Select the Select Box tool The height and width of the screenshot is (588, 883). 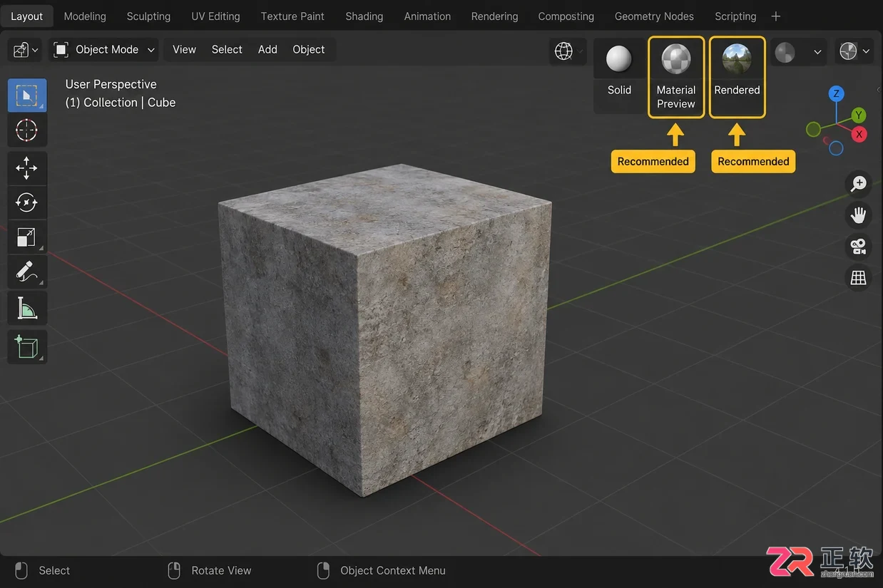27,96
